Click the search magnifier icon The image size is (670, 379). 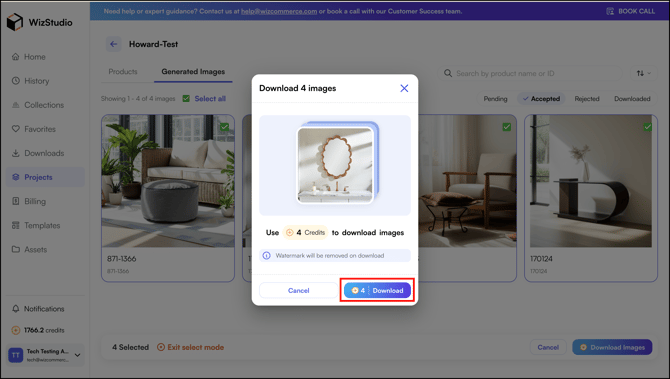click(x=447, y=73)
